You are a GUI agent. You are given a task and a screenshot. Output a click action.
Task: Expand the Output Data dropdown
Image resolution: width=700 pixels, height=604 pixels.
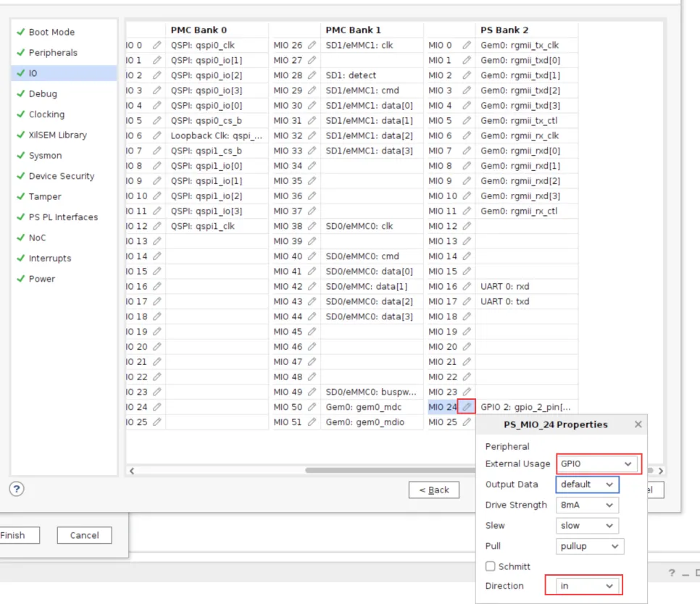pyautogui.click(x=587, y=485)
